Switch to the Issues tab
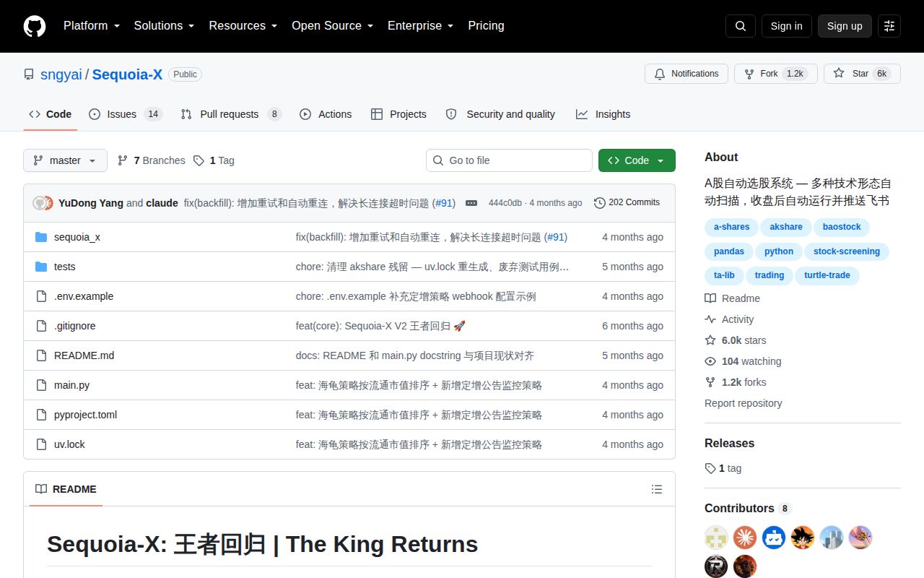The width and height of the screenshot is (924, 578). click(x=126, y=114)
